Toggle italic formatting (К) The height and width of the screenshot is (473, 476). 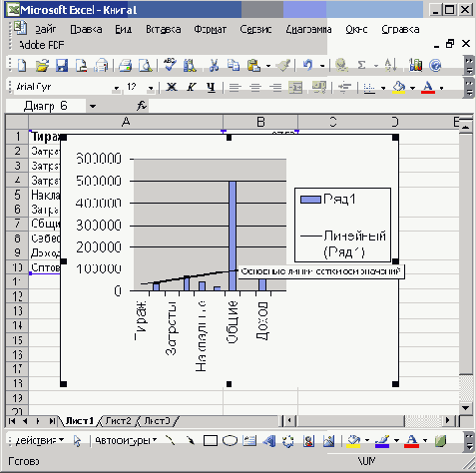[191, 87]
